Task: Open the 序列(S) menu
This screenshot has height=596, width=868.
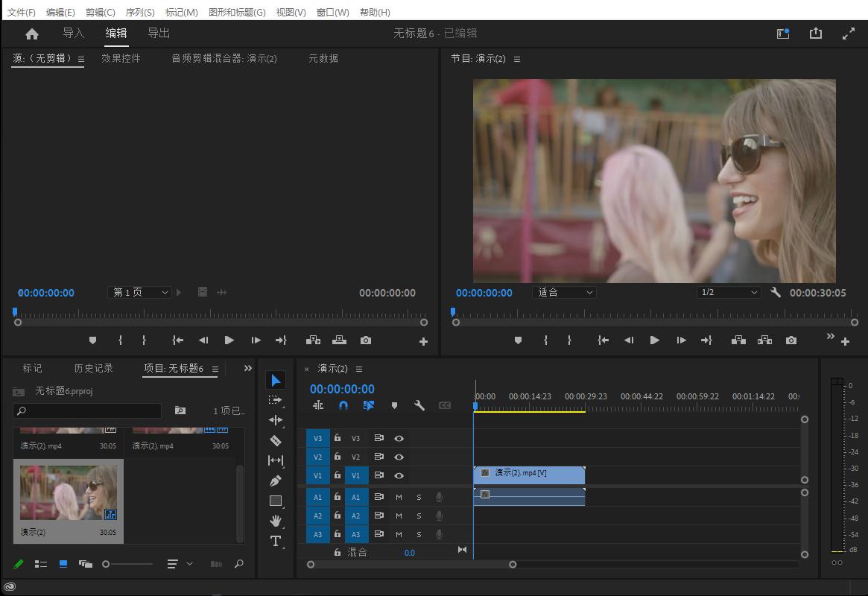Action: (x=140, y=13)
